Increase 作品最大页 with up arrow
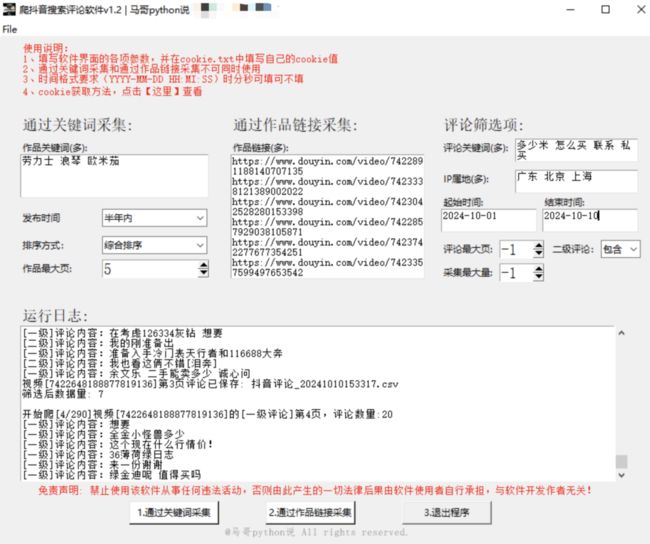The image size is (650, 544). (203, 265)
